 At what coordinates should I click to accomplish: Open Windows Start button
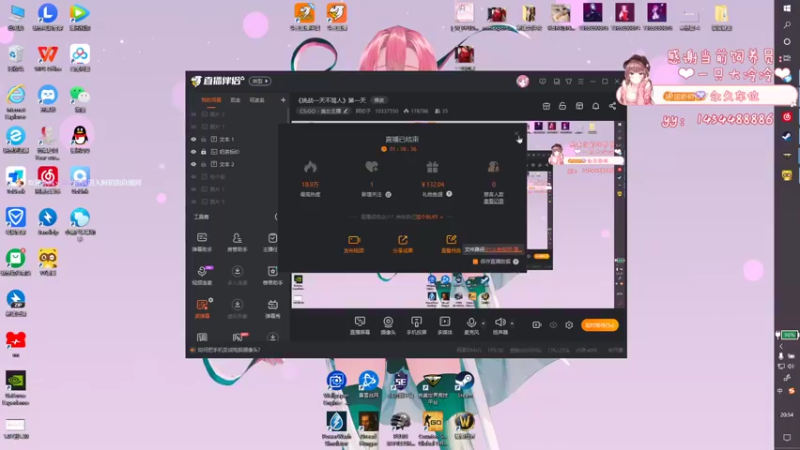pyautogui.click(x=787, y=8)
